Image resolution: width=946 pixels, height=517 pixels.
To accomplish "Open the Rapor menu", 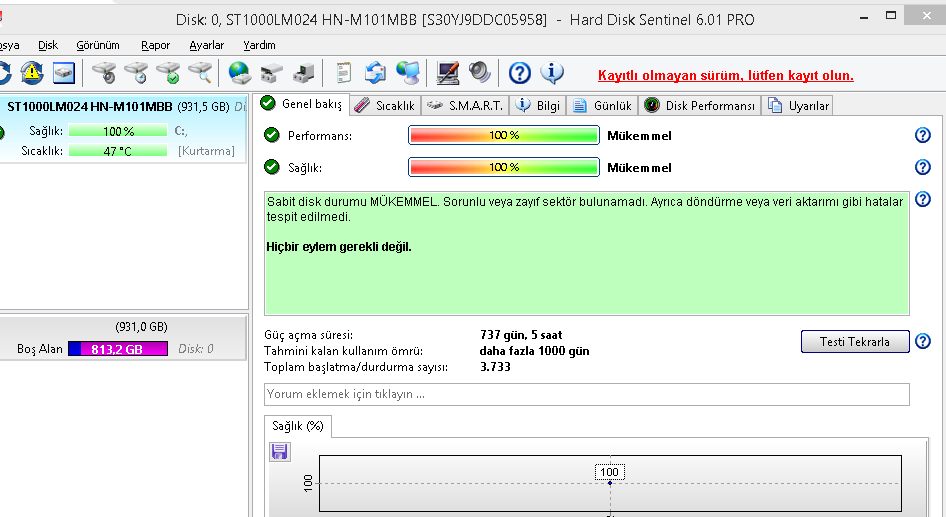I will pos(155,45).
